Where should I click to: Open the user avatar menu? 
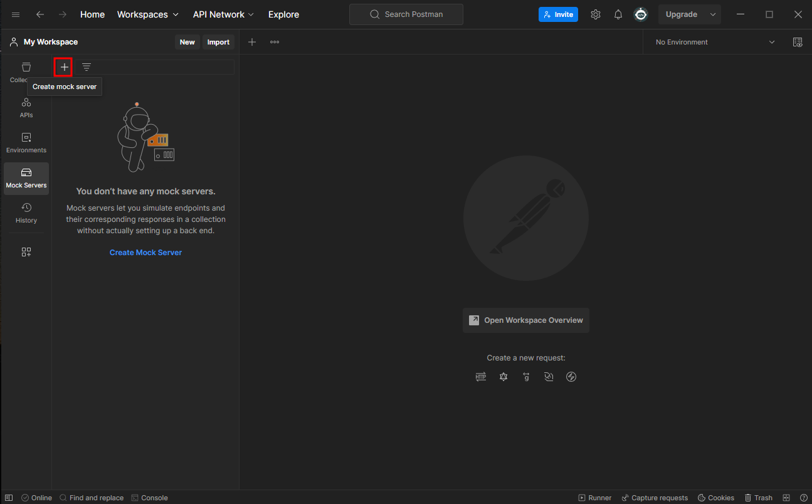click(x=641, y=14)
